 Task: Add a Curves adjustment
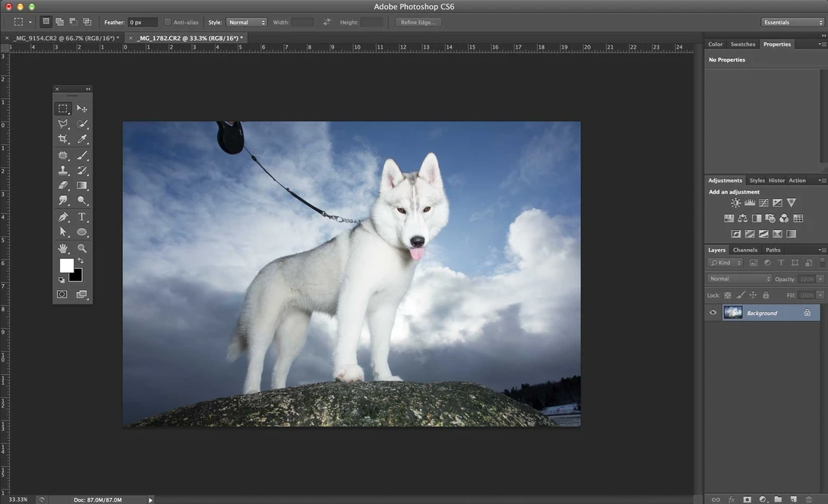point(763,203)
